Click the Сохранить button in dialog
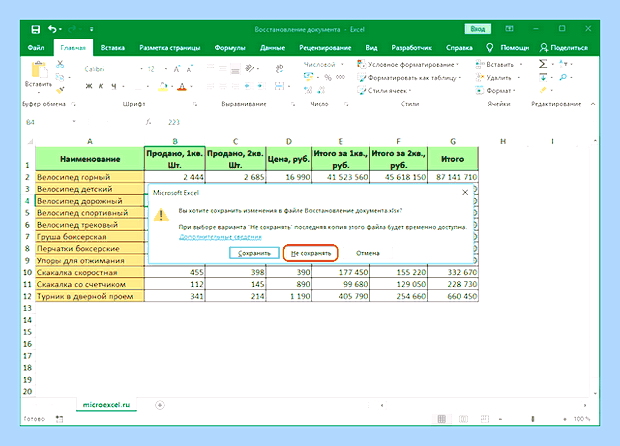620x446 pixels. 254,253
